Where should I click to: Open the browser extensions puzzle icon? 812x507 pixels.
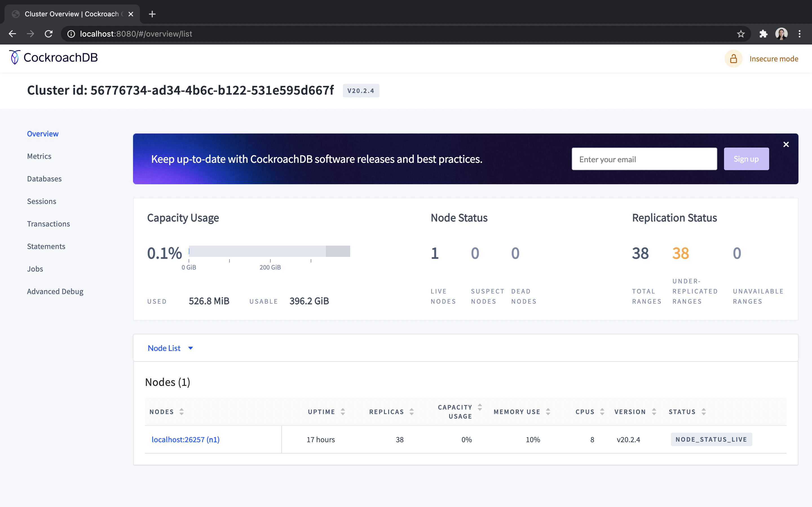coord(763,34)
